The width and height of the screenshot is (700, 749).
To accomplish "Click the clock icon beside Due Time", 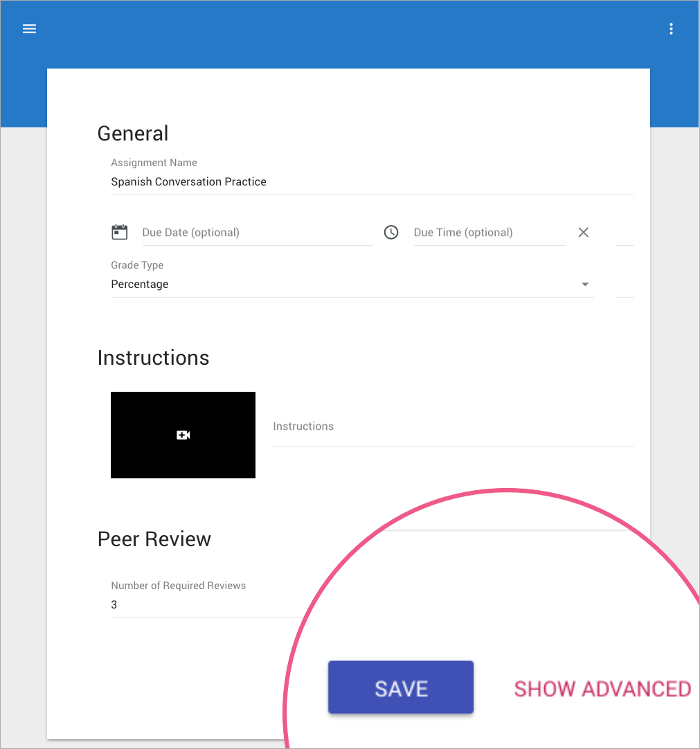I will [x=391, y=233].
